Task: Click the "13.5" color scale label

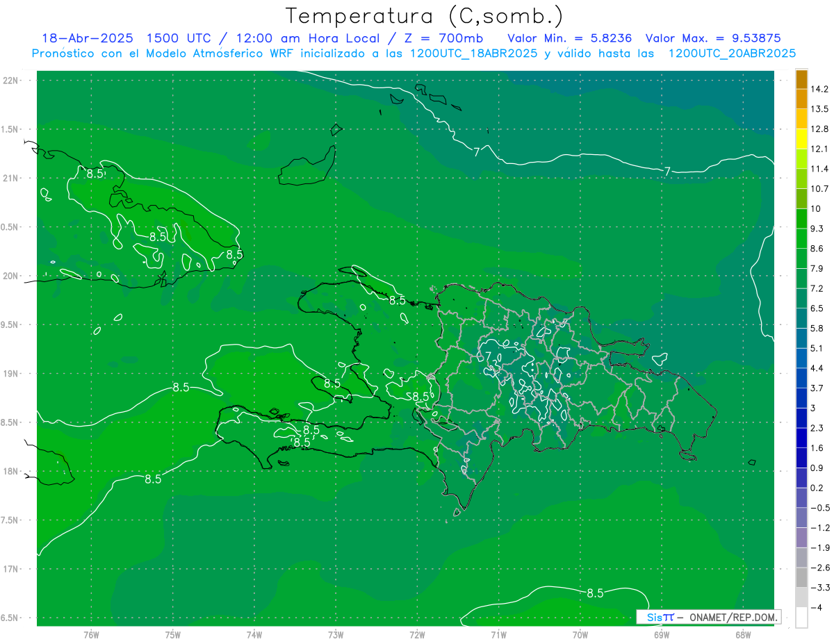Action: click(x=820, y=109)
